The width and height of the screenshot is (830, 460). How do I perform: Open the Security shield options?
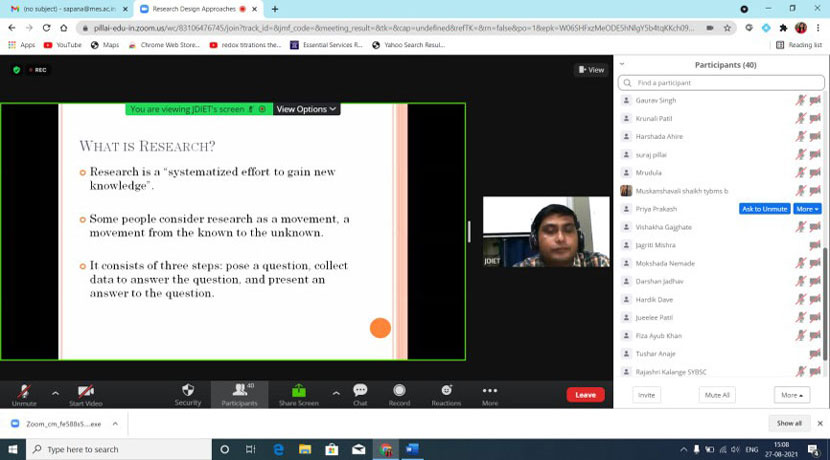tap(188, 391)
